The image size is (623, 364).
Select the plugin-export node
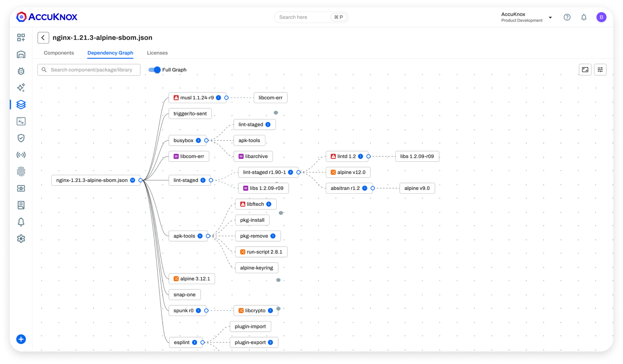click(x=254, y=342)
